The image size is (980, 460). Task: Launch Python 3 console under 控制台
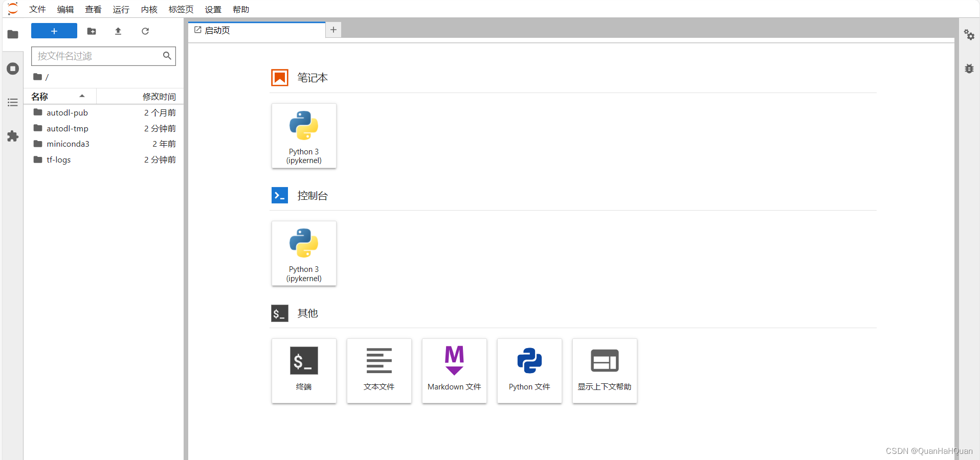[x=304, y=254]
